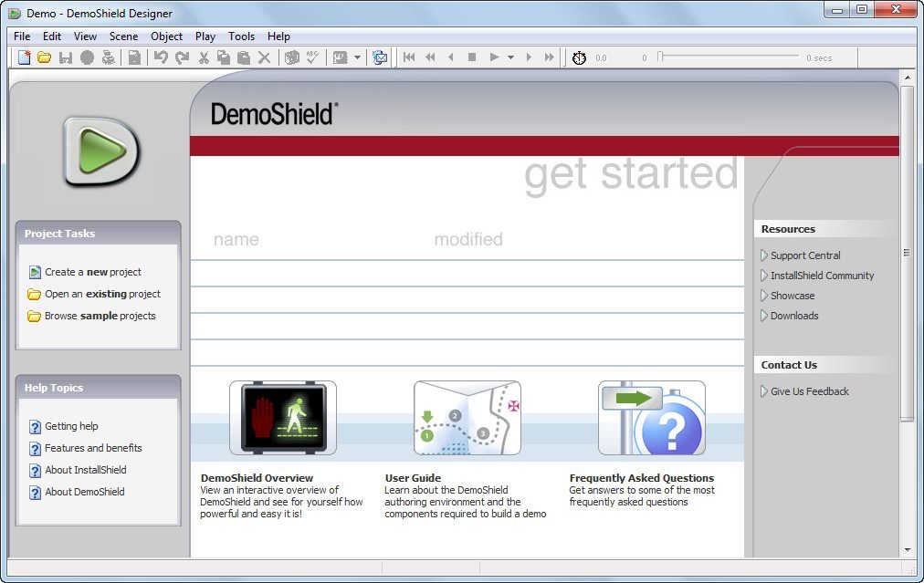
Task: Click the scrollbar down arrow
Action: click(907, 550)
